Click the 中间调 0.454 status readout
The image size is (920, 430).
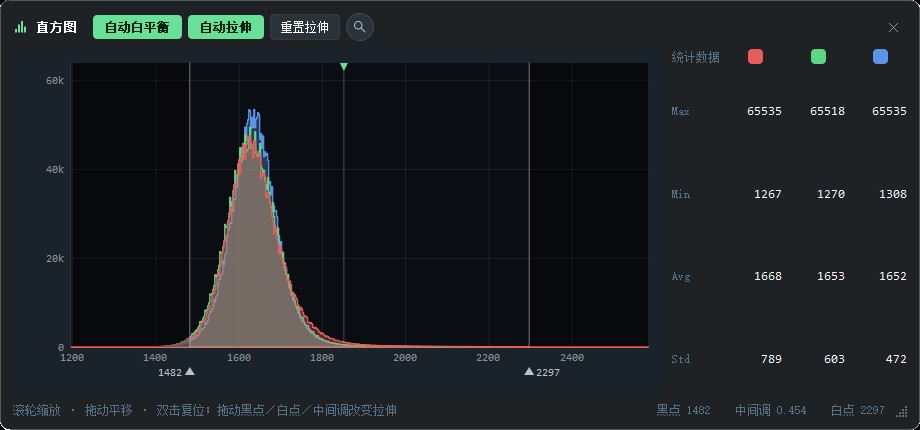click(771, 410)
